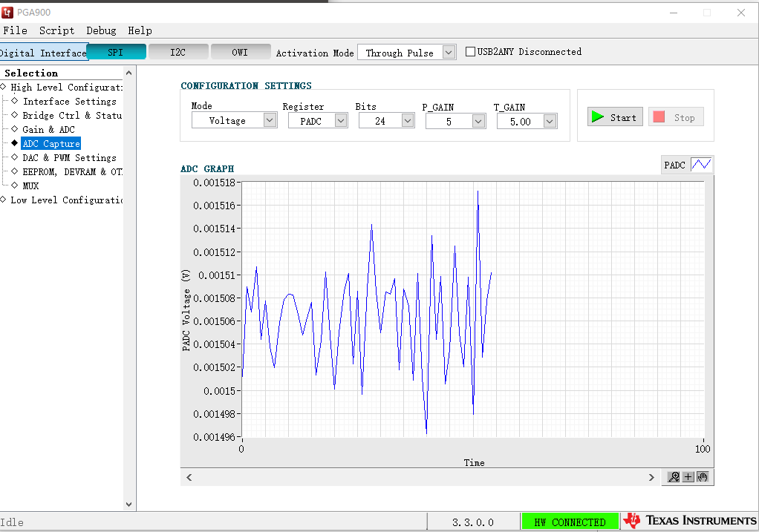The image size is (759, 532).
Task: Open the File menu
Action: pos(15,30)
